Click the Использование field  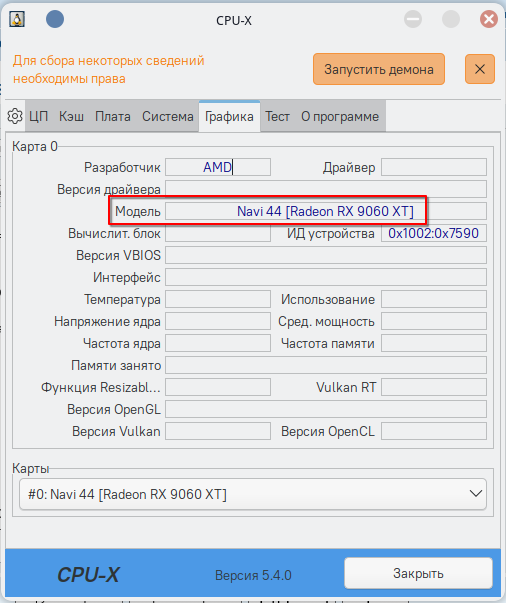pos(434,299)
